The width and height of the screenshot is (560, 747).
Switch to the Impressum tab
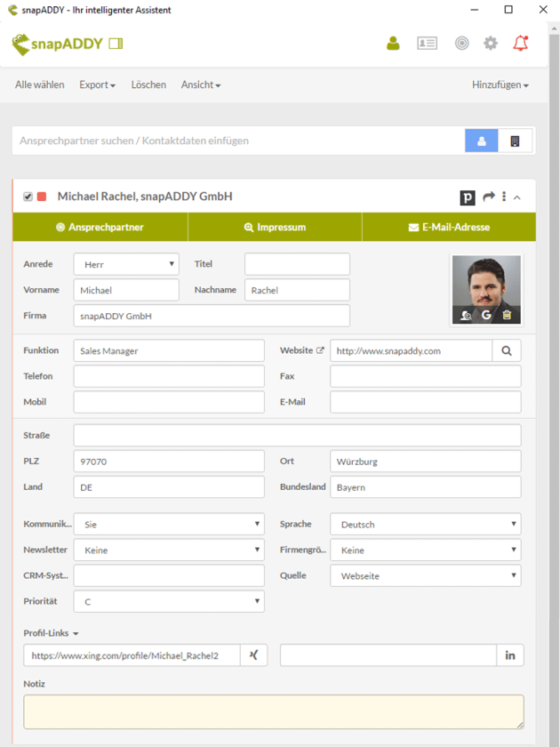[x=275, y=227]
